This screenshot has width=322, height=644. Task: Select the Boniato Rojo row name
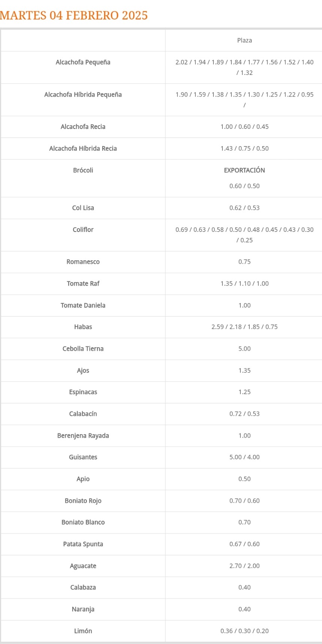pos(83,501)
